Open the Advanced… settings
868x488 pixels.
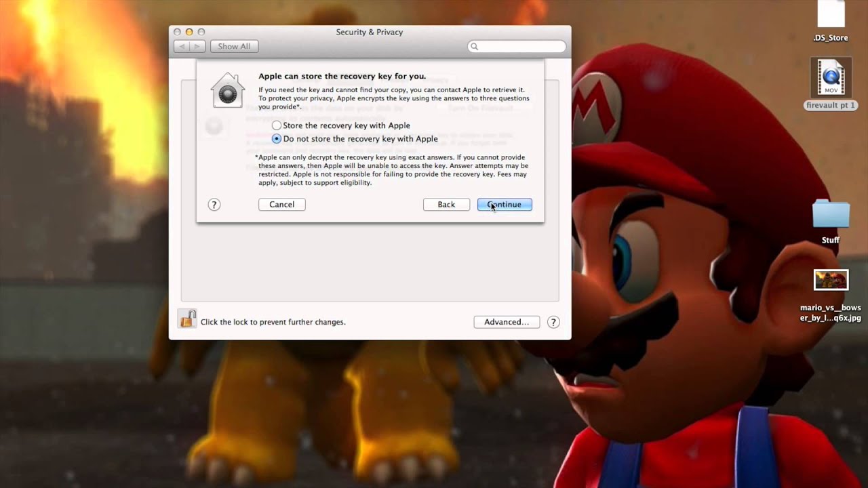click(x=507, y=322)
